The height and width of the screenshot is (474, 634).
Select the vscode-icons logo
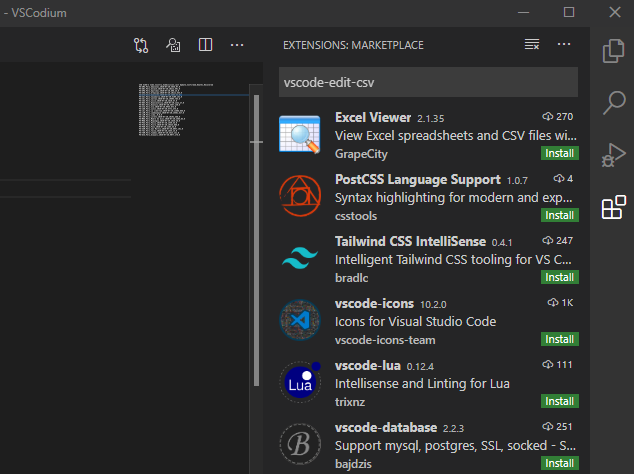click(x=300, y=320)
